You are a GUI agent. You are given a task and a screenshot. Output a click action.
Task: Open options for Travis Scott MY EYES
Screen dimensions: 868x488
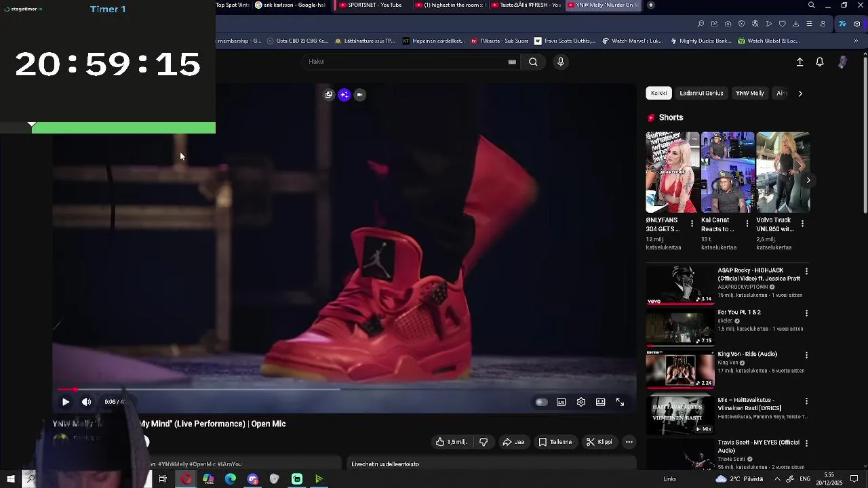(x=806, y=443)
